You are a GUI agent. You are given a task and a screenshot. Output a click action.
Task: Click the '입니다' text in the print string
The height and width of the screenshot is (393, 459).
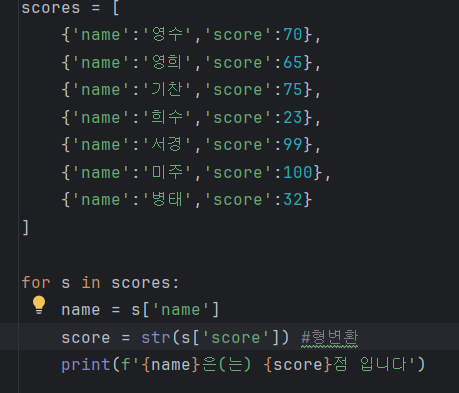[x=383, y=364]
